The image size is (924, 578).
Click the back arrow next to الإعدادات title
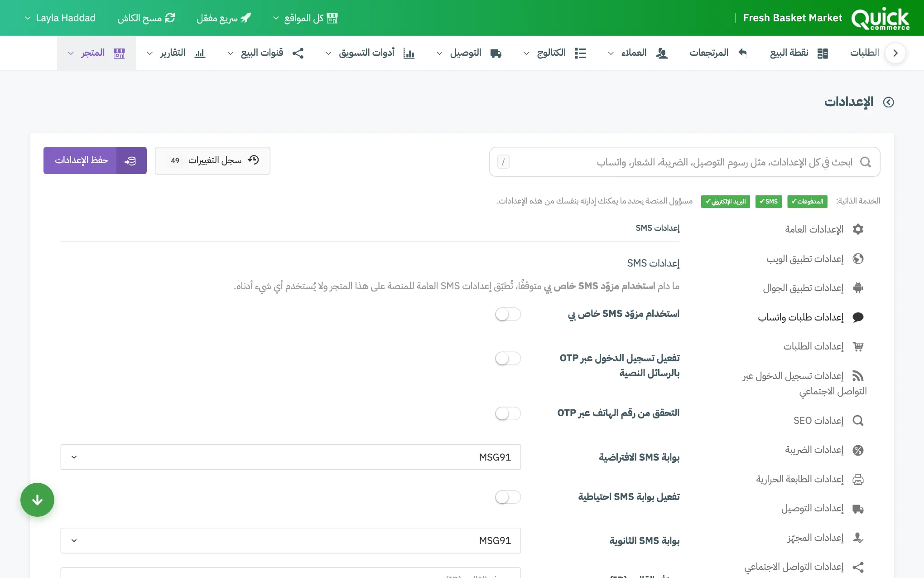888,102
